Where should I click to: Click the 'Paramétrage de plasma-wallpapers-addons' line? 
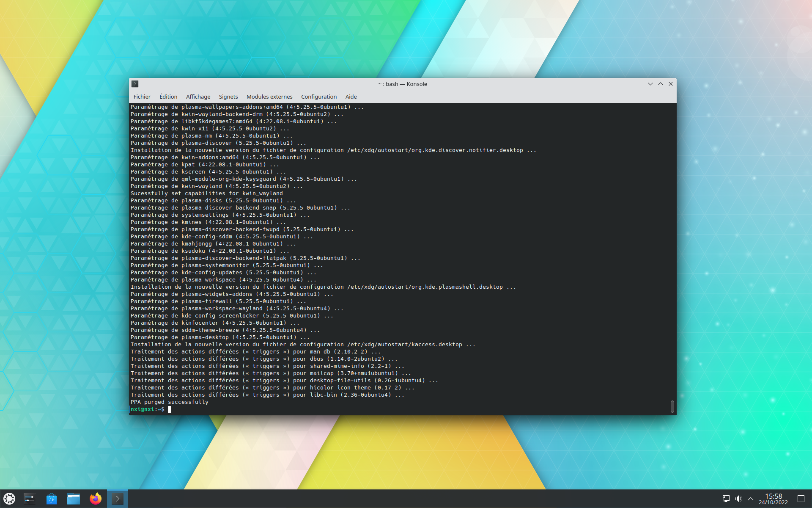click(x=247, y=107)
